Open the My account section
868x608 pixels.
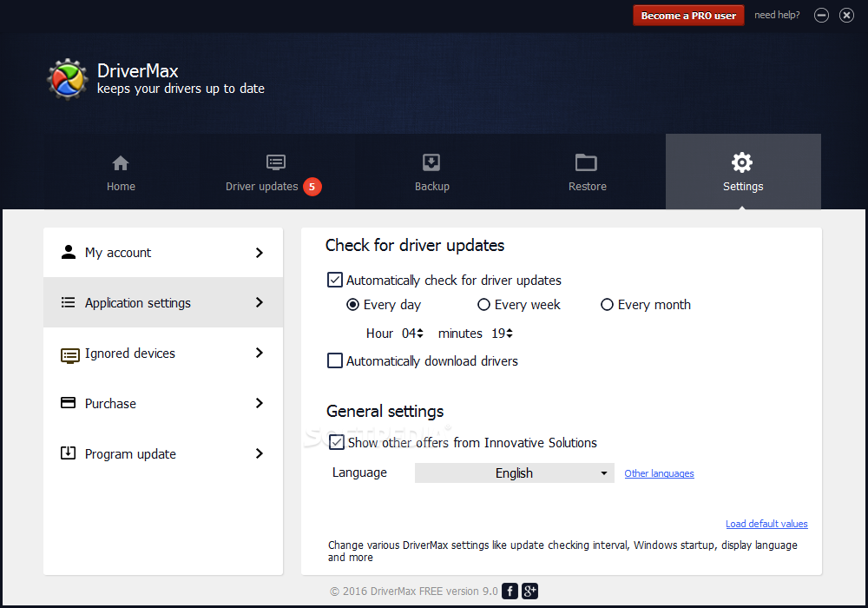[x=163, y=253]
